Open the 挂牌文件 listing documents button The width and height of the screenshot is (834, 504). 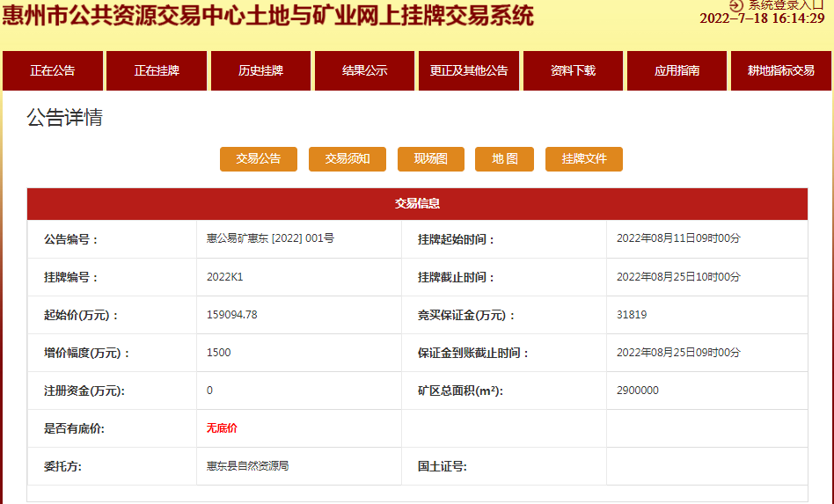tap(584, 159)
